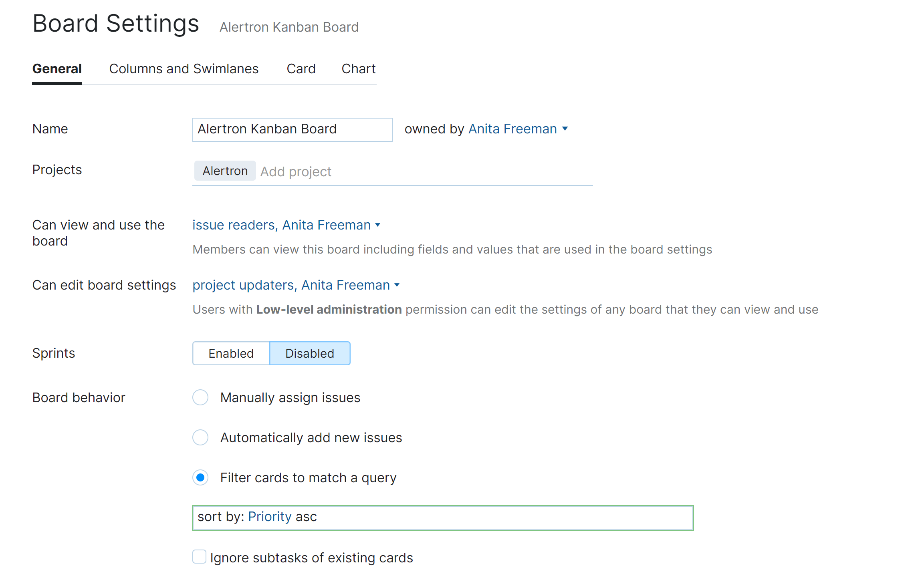Open the project updaters editors dropdown
This screenshot has height=588, width=916.
pos(291,285)
